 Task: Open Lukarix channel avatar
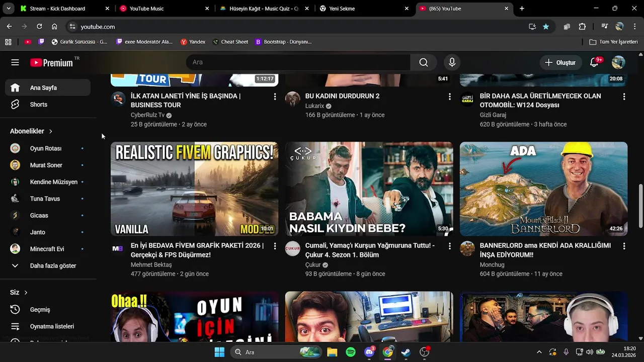292,99
